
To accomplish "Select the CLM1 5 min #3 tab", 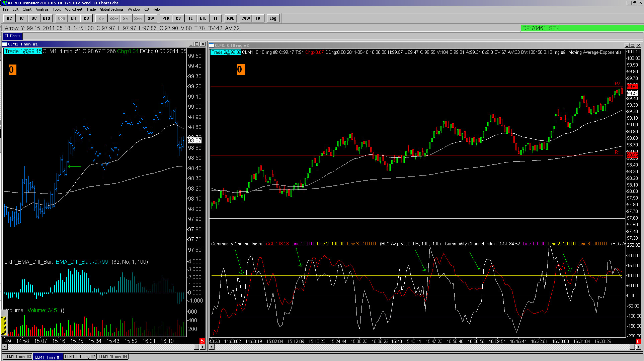I will click(x=18, y=357).
